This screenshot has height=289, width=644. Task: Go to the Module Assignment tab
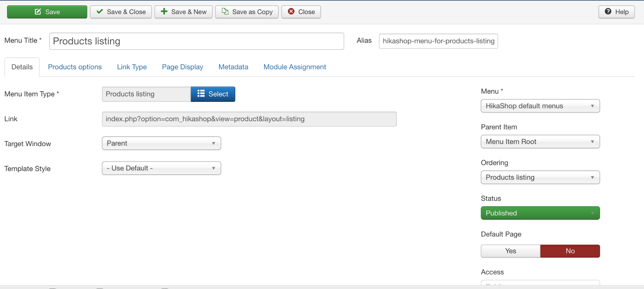pyautogui.click(x=295, y=67)
